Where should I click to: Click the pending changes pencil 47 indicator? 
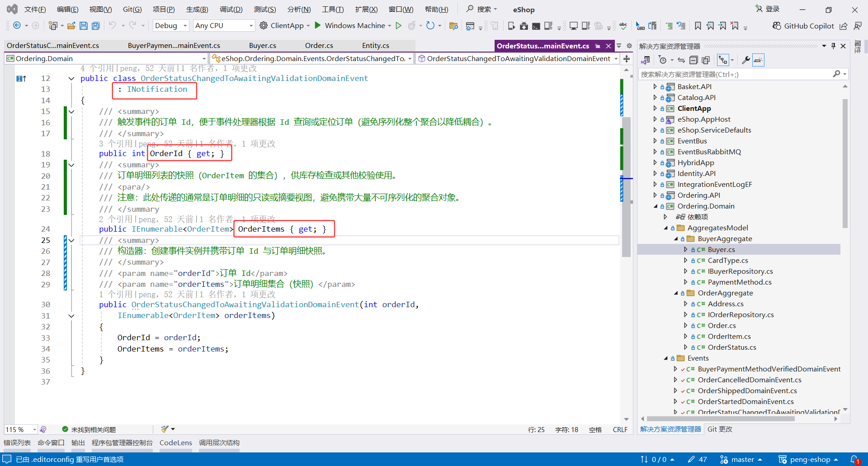[x=698, y=459]
